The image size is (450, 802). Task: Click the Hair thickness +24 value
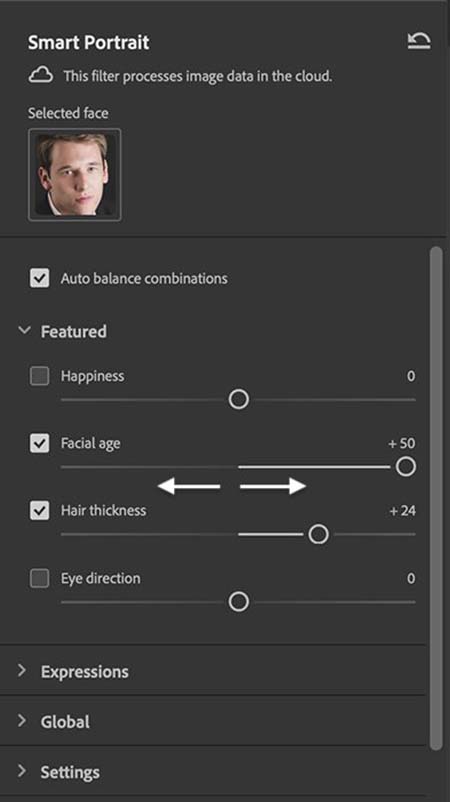click(402, 511)
